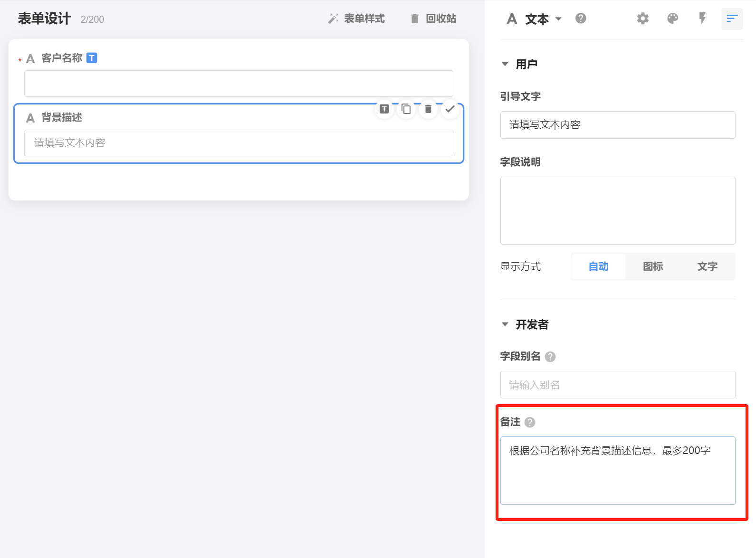This screenshot has height=558, width=756.
Task: Click the T title icon on 背景描述 toolbar
Action: [384, 109]
